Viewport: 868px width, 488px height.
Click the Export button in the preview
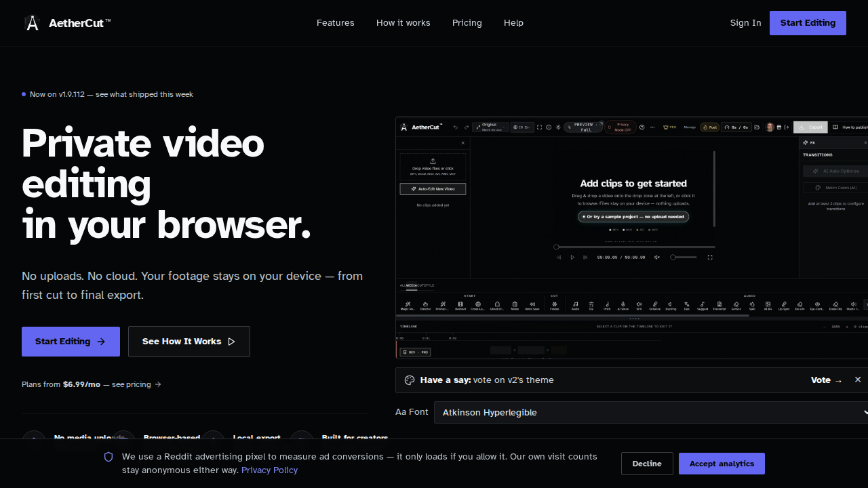click(810, 127)
